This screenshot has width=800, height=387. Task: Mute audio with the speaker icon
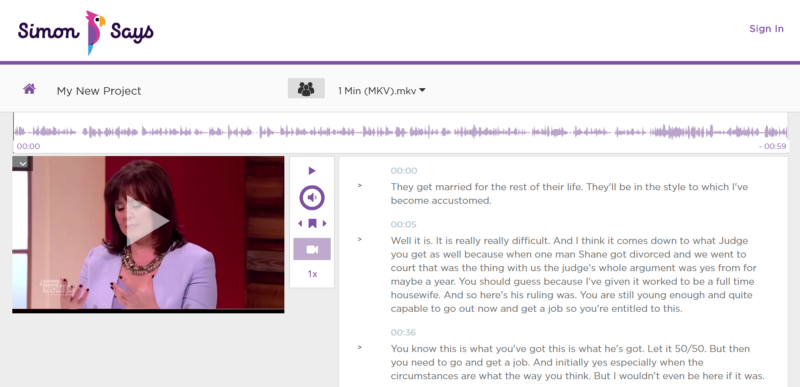coord(312,197)
